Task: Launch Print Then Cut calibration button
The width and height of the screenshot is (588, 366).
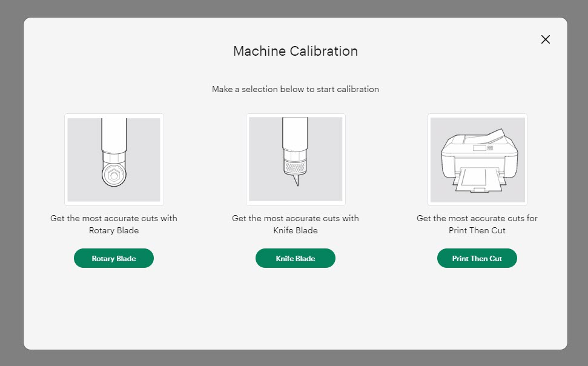Action: click(x=477, y=258)
